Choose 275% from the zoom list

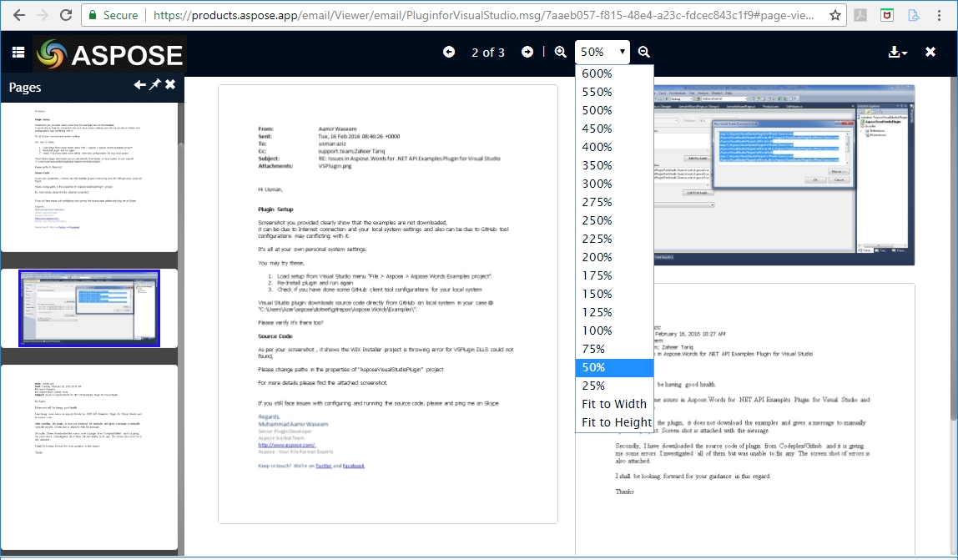(x=615, y=202)
